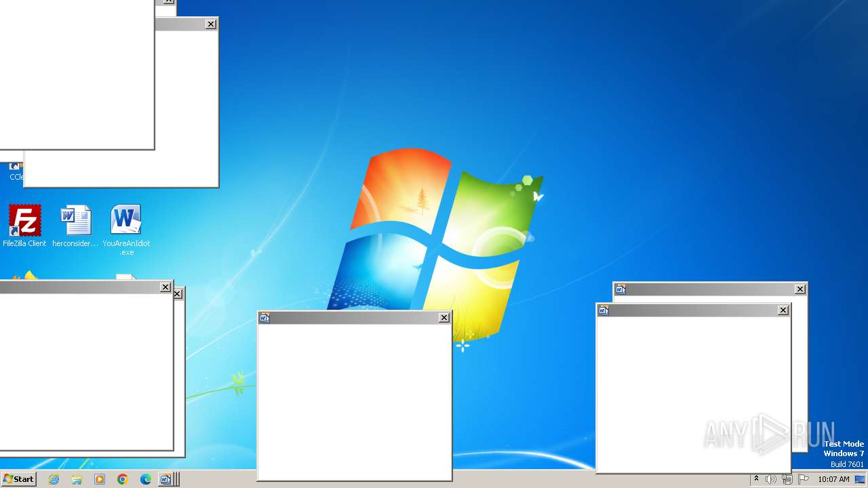Click the YouAreAnIdiot.exe file name label
This screenshot has width=868, height=488.
(126, 248)
